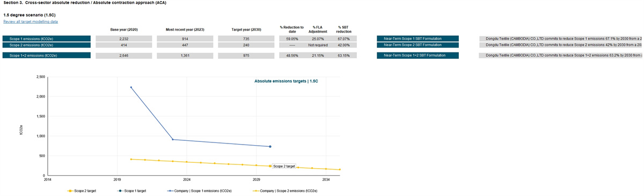Open the Review all target modelling data link
The image size is (644, 196).
click(31, 22)
